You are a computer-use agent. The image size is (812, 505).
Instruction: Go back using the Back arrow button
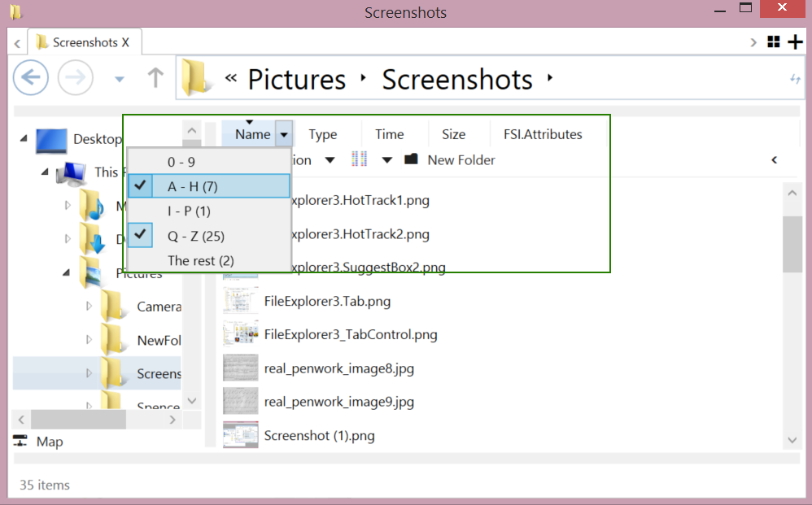[31, 77]
